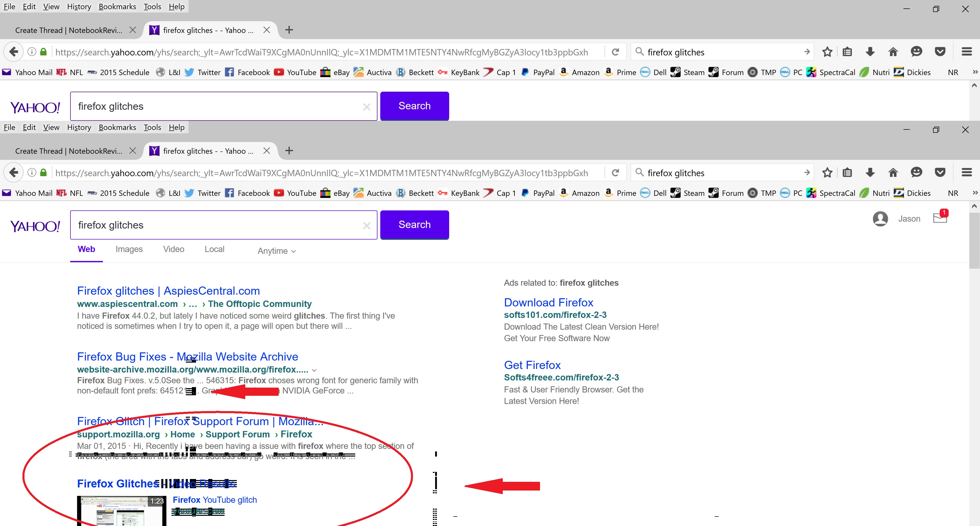The width and height of the screenshot is (980, 526).
Task: Expand arrow next to website-archive.mozilla.org URL
Action: 314,370
